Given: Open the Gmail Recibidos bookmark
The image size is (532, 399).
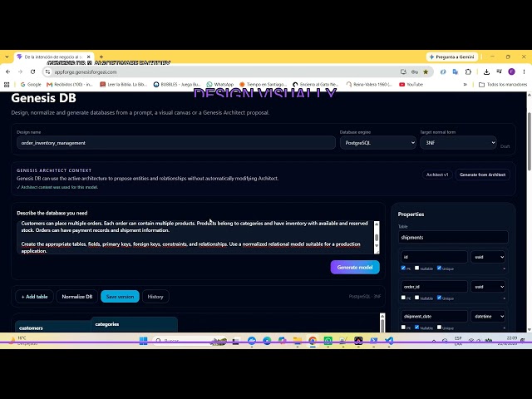Looking at the screenshot, I should click(70, 85).
